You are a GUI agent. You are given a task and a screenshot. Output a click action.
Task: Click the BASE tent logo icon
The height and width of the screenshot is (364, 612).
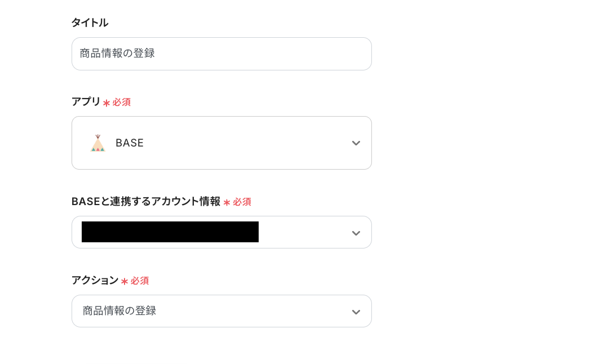[x=98, y=143]
